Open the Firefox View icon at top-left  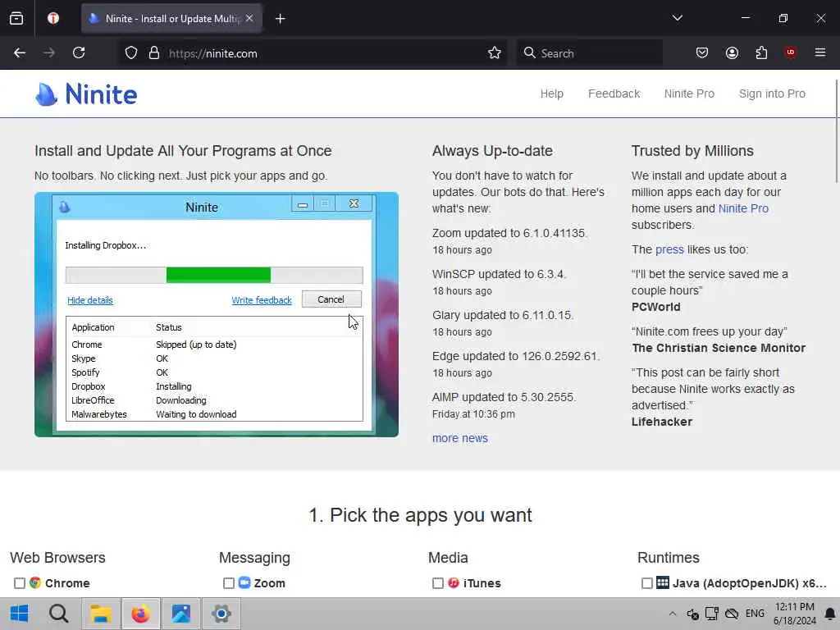16,19
